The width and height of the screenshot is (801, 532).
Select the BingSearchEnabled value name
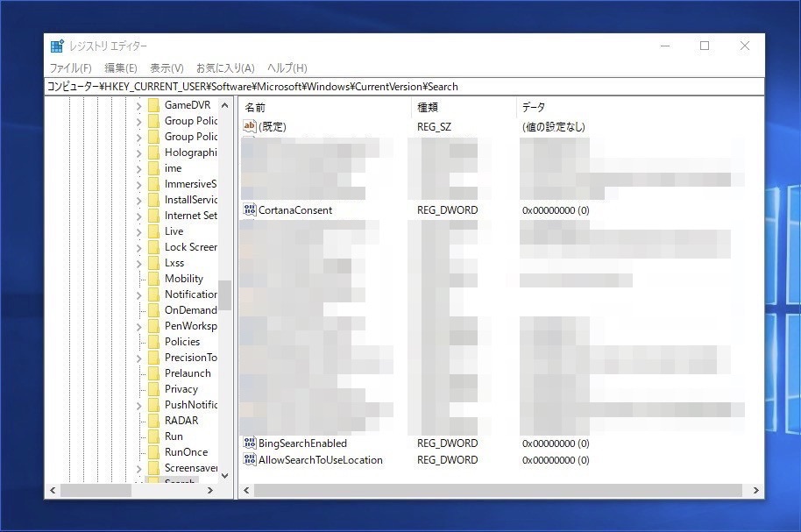click(x=302, y=443)
